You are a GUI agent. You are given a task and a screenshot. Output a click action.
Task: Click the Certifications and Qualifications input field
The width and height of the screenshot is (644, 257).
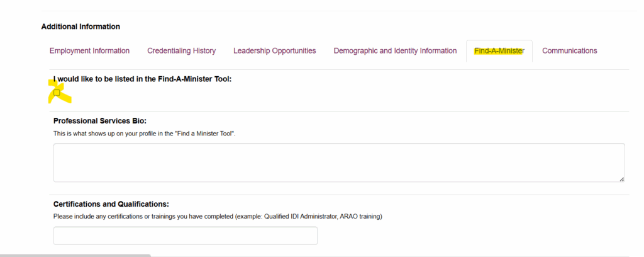pyautogui.click(x=186, y=236)
